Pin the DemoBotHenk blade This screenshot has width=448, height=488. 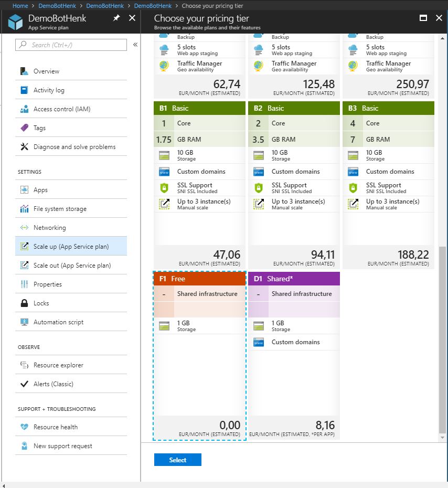tap(116, 18)
